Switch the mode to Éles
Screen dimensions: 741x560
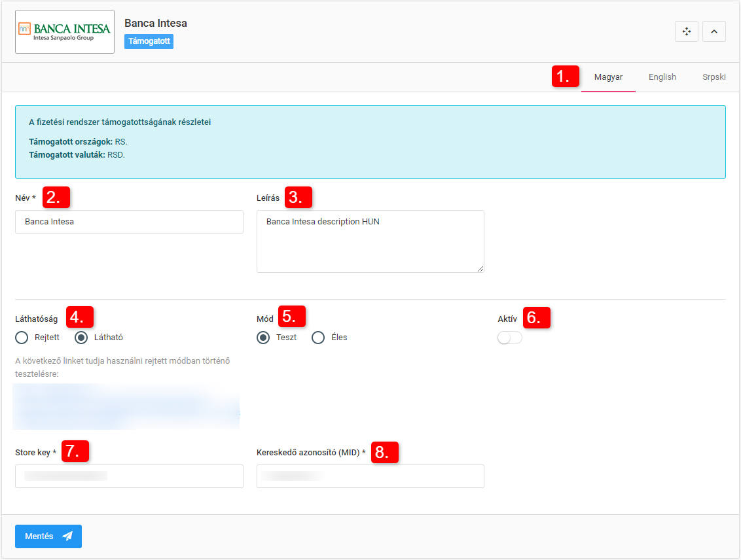point(319,338)
